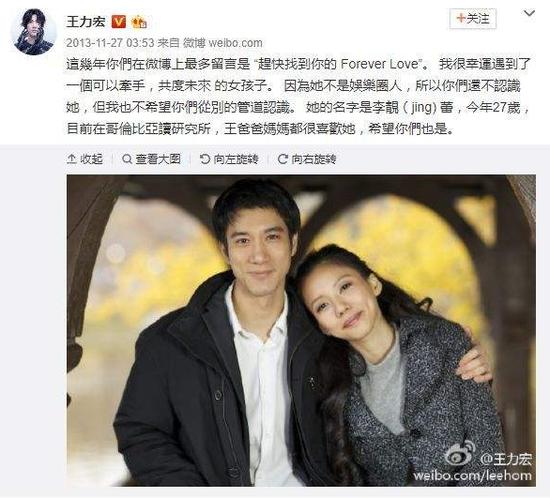Click the rotate-right arrow icon
Screen dimensions: 550x498
coord(282,159)
